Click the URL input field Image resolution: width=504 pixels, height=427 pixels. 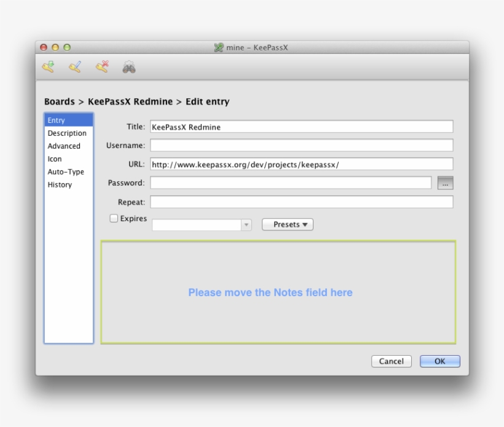[302, 164]
